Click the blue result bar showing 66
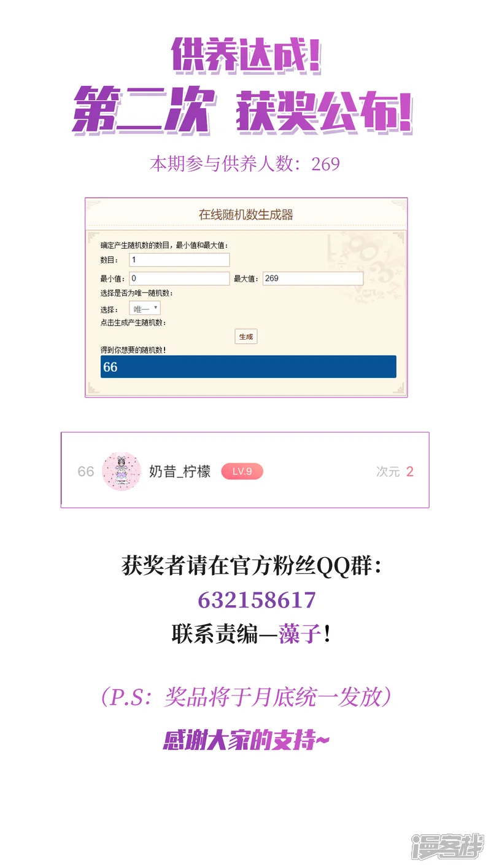 pyautogui.click(x=249, y=367)
